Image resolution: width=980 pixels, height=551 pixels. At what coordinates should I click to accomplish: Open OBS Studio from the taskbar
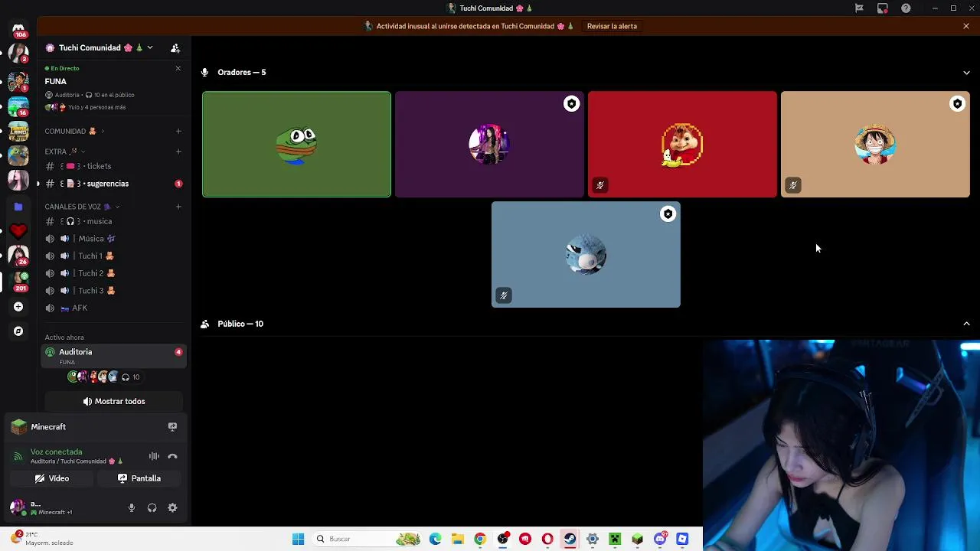(x=502, y=539)
